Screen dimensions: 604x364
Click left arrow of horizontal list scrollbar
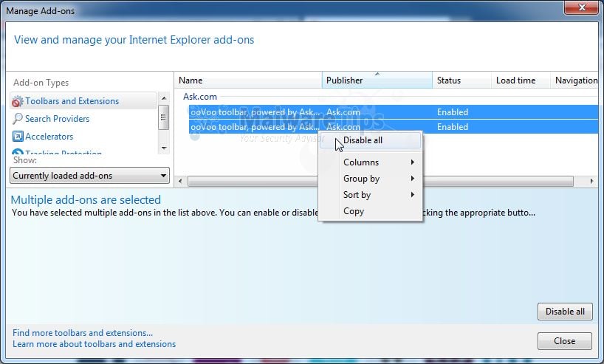[180, 181]
